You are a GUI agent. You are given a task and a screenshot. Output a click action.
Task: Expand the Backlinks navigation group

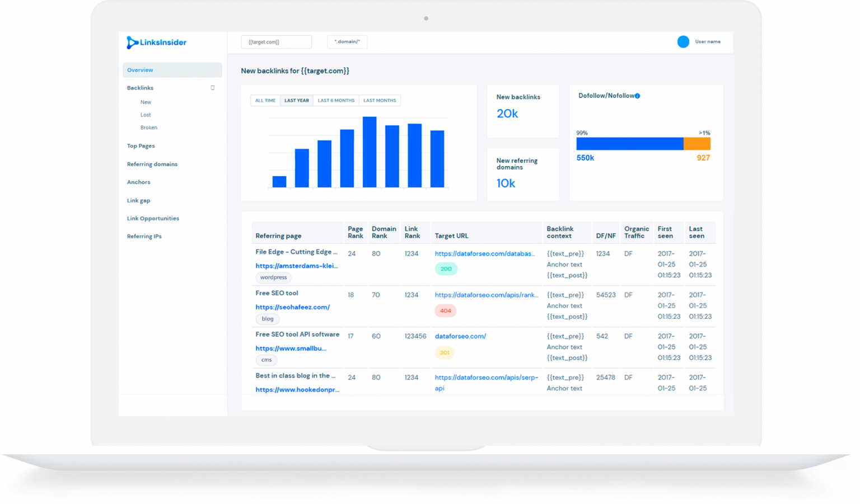(140, 88)
